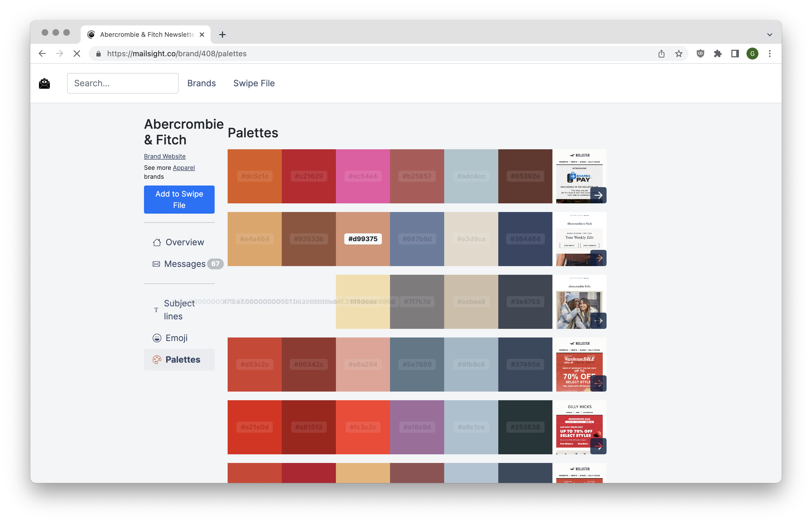Pick the #5e7889 swatch
The height and width of the screenshot is (523, 812).
tap(417, 365)
